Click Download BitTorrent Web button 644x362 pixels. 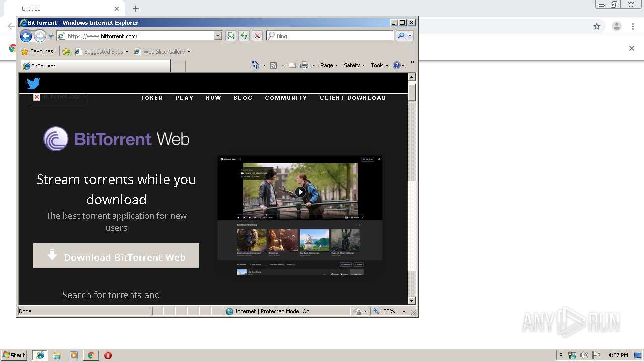click(116, 256)
